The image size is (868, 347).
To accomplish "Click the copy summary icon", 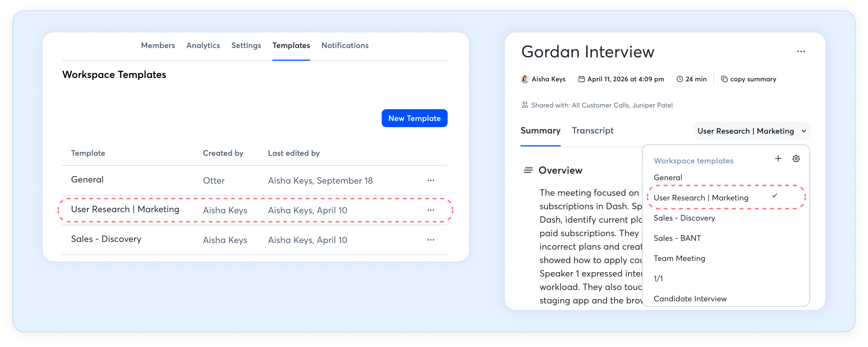I will click(724, 79).
